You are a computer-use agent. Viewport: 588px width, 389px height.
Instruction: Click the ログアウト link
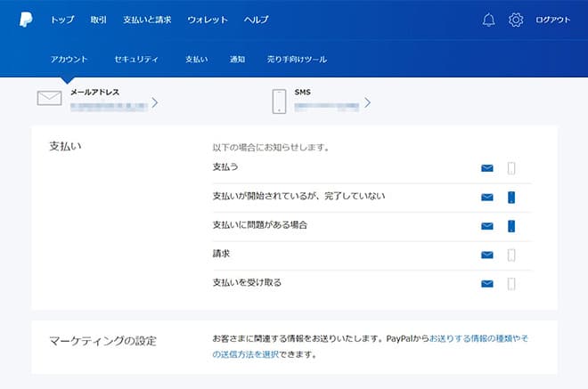point(552,20)
